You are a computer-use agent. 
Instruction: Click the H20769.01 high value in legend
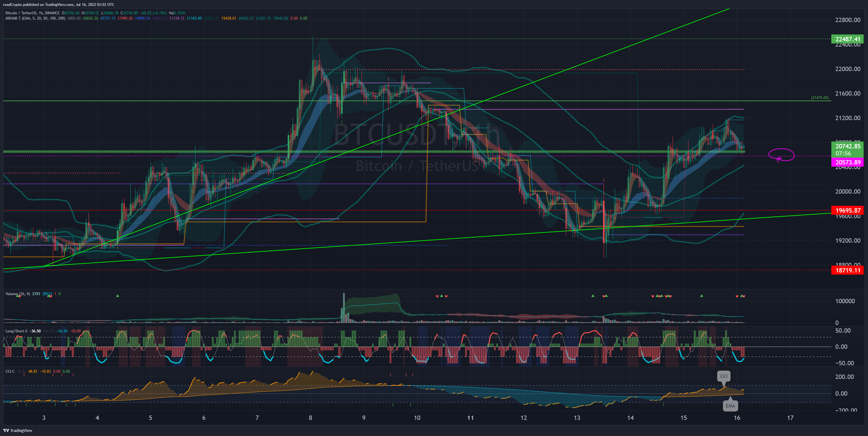click(x=90, y=13)
